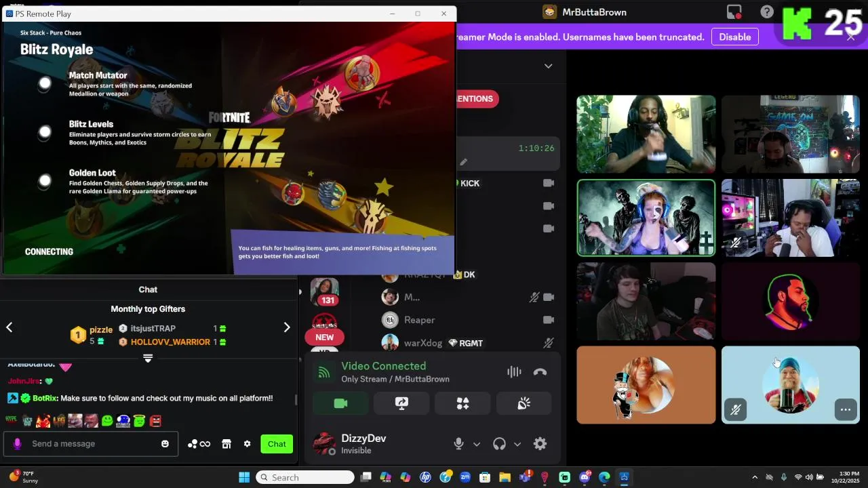The width and height of the screenshot is (868, 488).
Task: Select the Golden Loot radio dot
Action: [45, 181]
